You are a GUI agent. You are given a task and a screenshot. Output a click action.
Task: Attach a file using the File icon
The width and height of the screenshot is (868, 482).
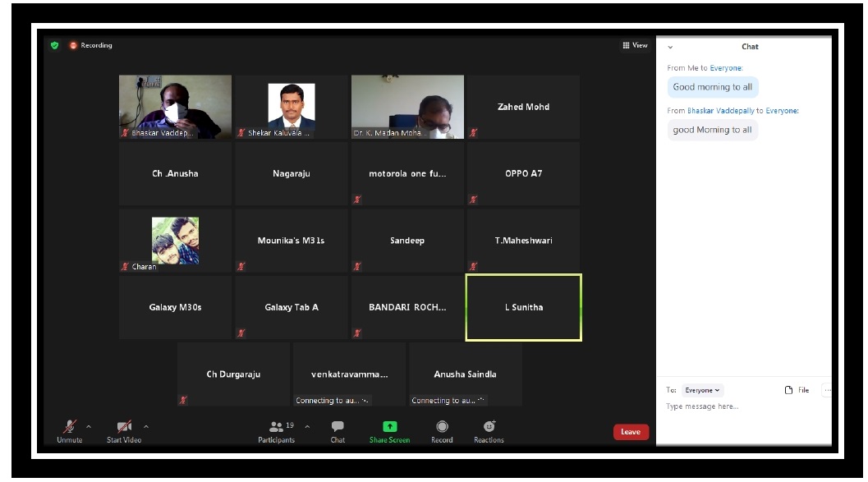click(789, 390)
